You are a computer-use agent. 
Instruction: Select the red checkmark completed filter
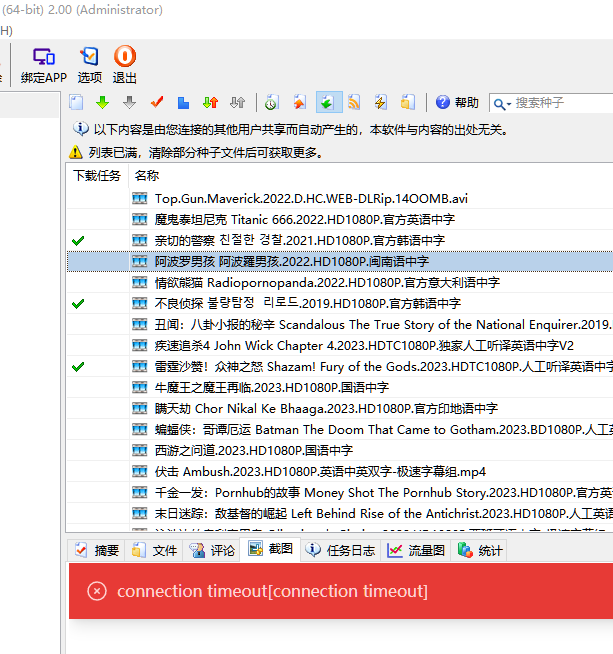[157, 102]
